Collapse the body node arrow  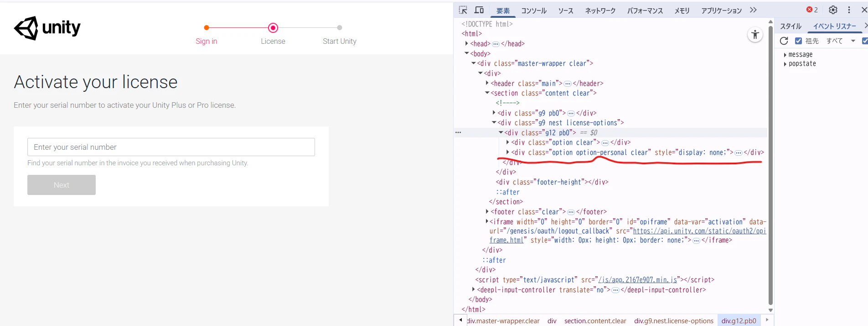pos(466,53)
